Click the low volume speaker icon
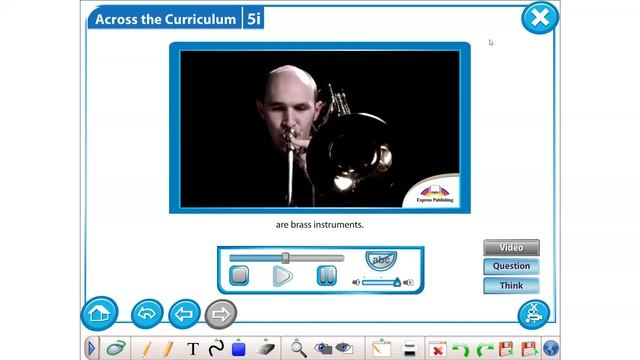Viewport: 640px width, 360px height. 356,282
